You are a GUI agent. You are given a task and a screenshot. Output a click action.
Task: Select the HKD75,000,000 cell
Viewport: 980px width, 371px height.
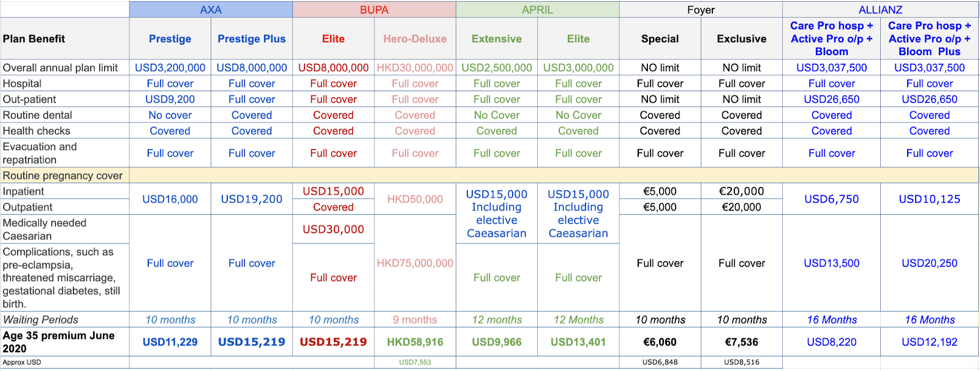[x=415, y=263]
